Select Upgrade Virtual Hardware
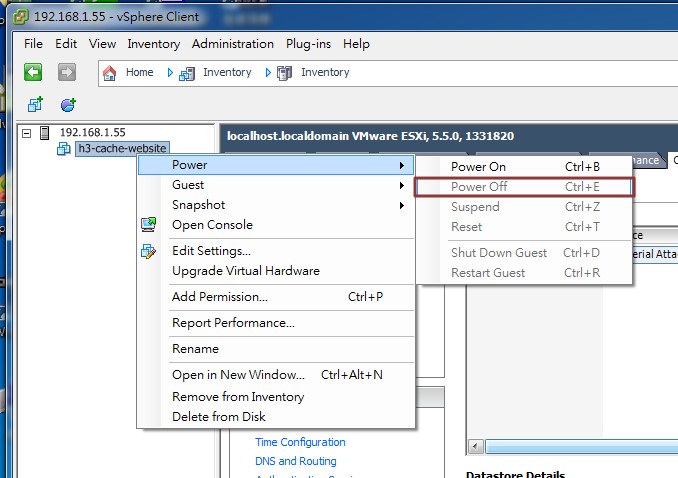Image resolution: width=678 pixels, height=478 pixels. tap(276, 270)
